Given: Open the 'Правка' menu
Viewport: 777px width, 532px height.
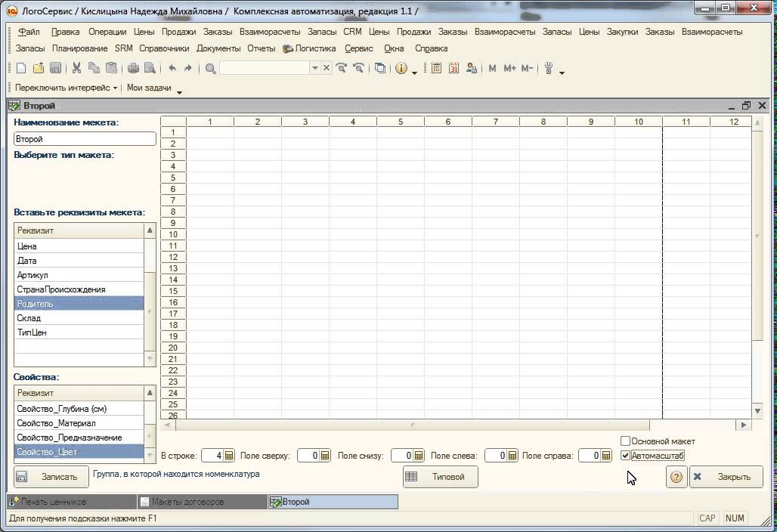Looking at the screenshot, I should pyautogui.click(x=65, y=32).
